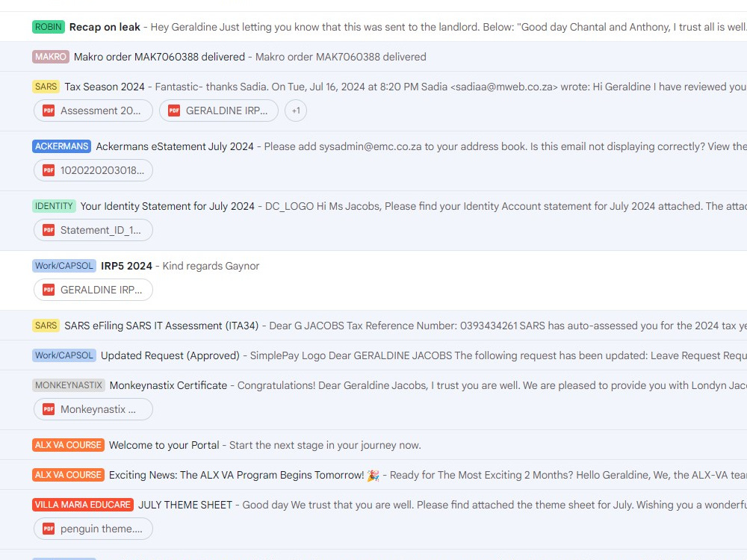Click ALX VA COURSE label on Welcome to your Portal
The image size is (747, 560).
68,445
